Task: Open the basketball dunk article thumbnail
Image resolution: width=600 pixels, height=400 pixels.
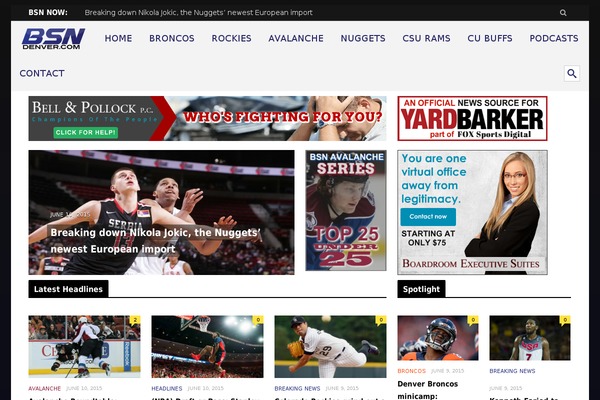Action: pos(207,346)
